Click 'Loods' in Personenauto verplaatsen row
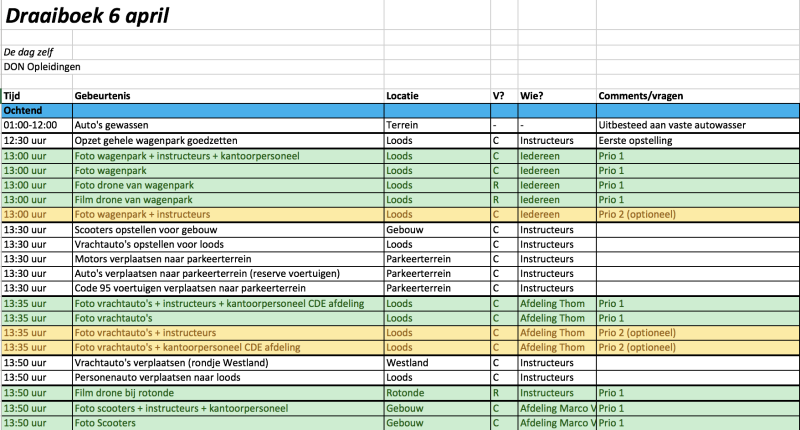The width and height of the screenshot is (800, 430). click(x=437, y=378)
